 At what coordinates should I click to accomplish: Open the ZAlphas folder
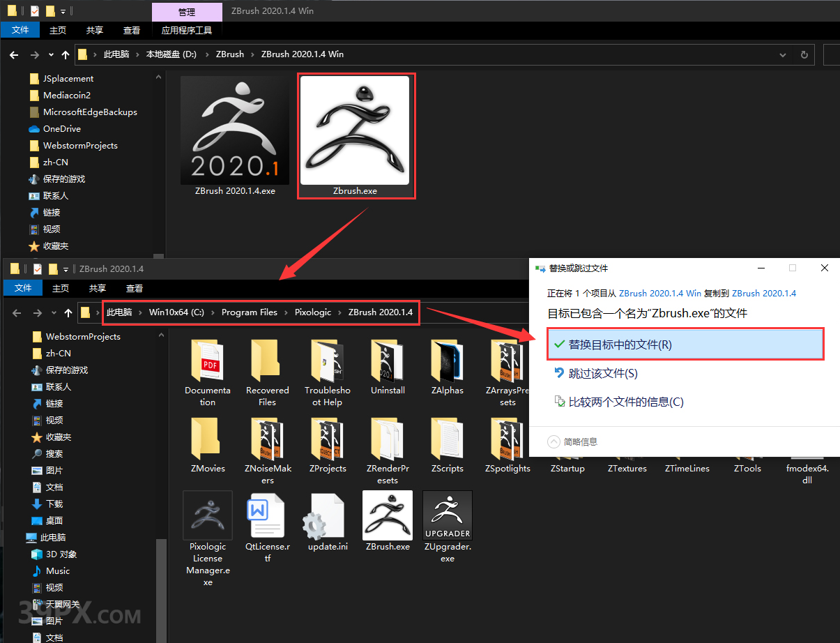coord(448,368)
